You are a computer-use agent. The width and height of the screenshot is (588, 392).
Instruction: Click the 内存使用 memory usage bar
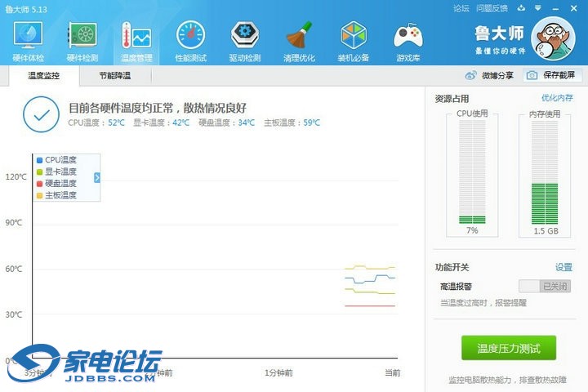pyautogui.click(x=545, y=173)
